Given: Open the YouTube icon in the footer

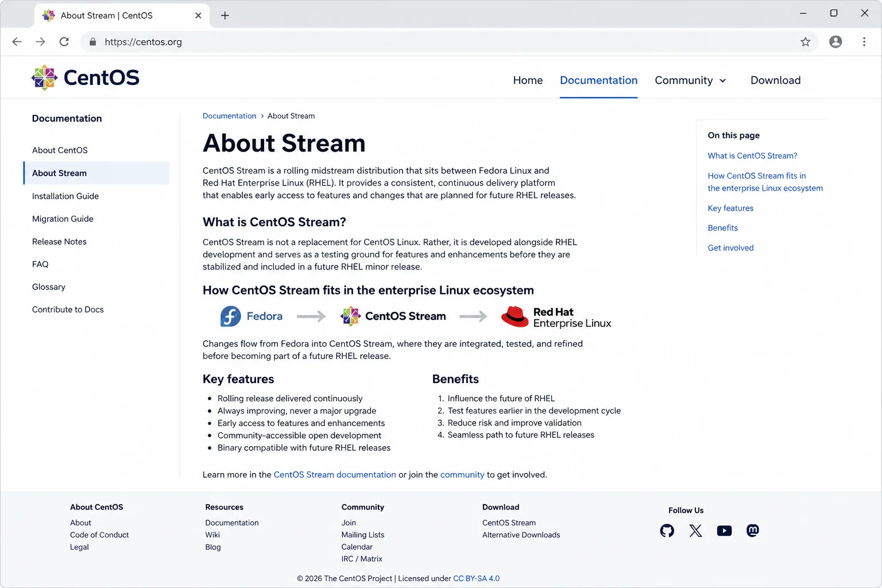Looking at the screenshot, I should [724, 531].
